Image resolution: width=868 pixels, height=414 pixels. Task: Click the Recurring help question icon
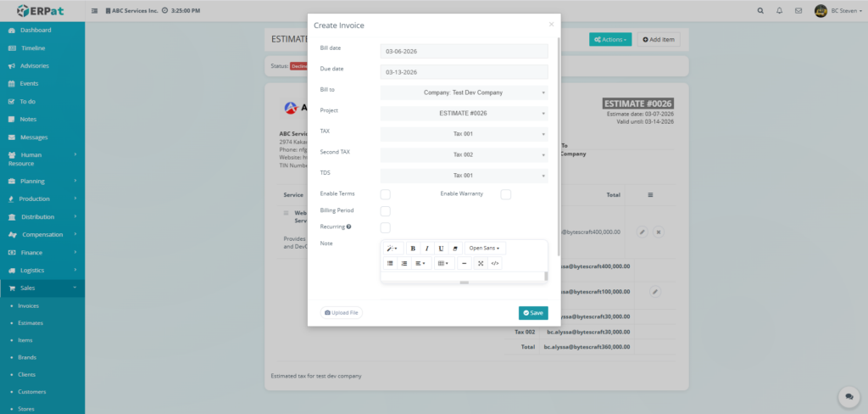tap(348, 227)
